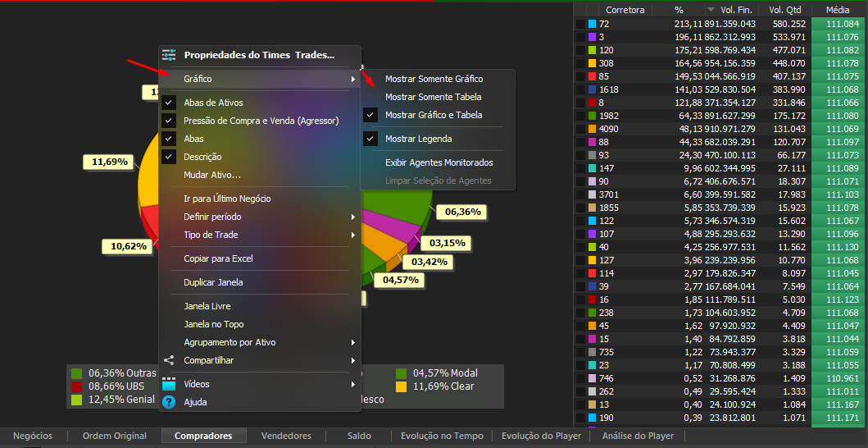This screenshot has height=448, width=868.
Task: Select the row for corretora 3701
Action: [720, 194]
